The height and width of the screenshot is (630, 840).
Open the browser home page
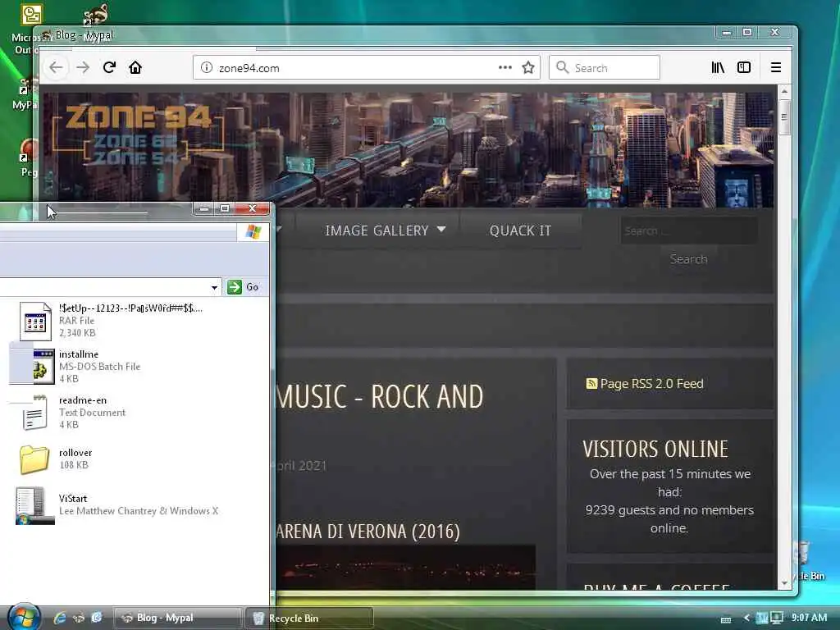click(135, 67)
